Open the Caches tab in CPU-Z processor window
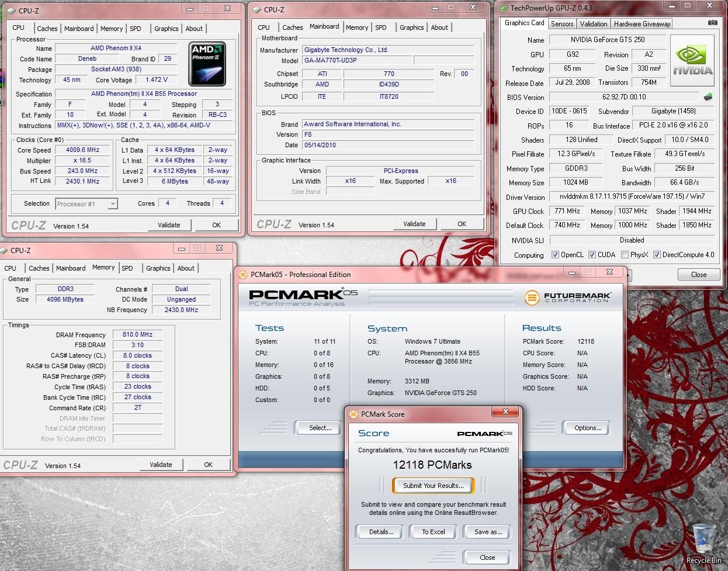The image size is (728, 571). (47, 29)
